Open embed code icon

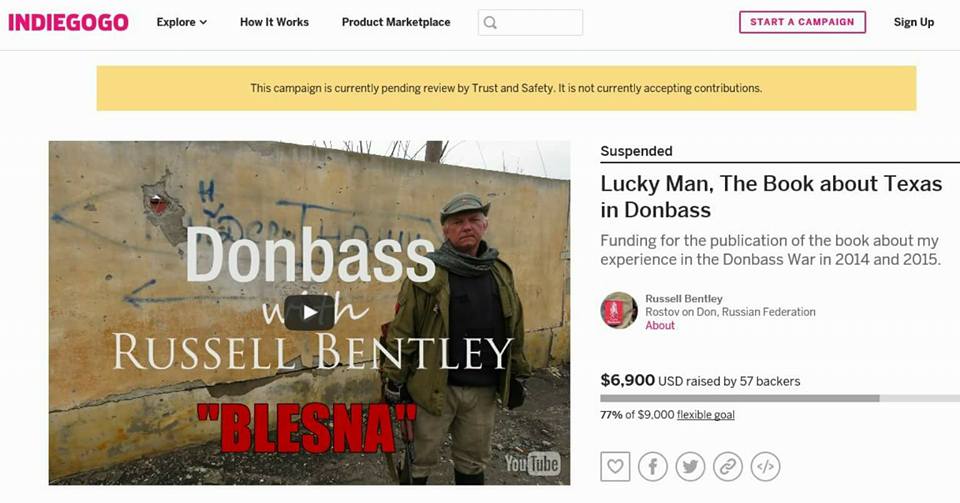[x=765, y=466]
